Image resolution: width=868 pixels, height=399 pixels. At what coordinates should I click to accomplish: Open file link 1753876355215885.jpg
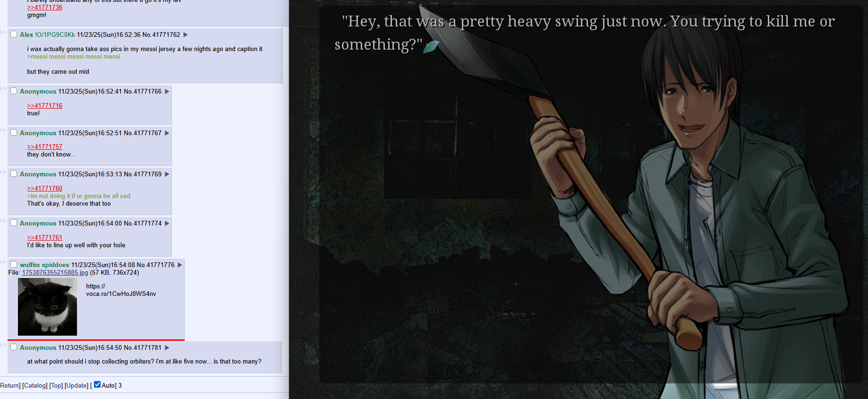coord(55,272)
